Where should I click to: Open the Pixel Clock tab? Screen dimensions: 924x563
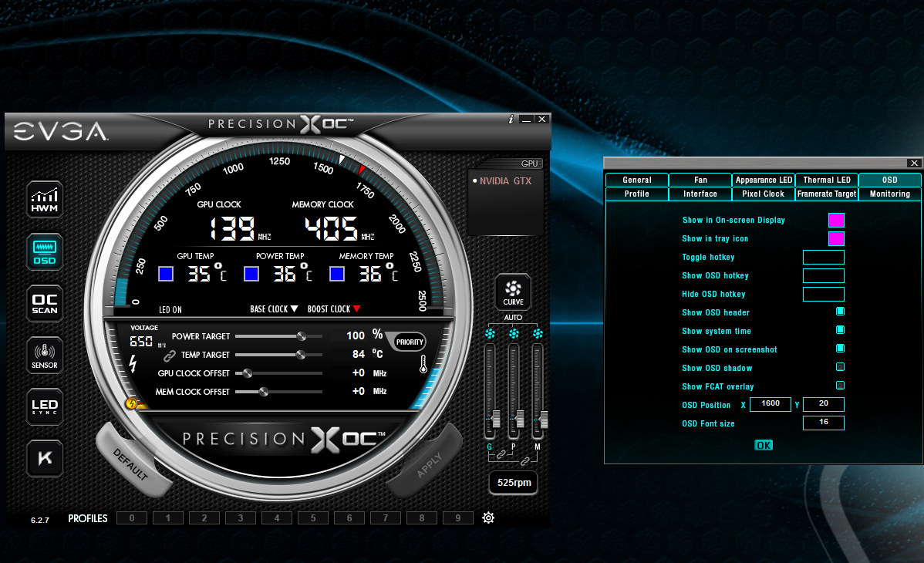(764, 194)
